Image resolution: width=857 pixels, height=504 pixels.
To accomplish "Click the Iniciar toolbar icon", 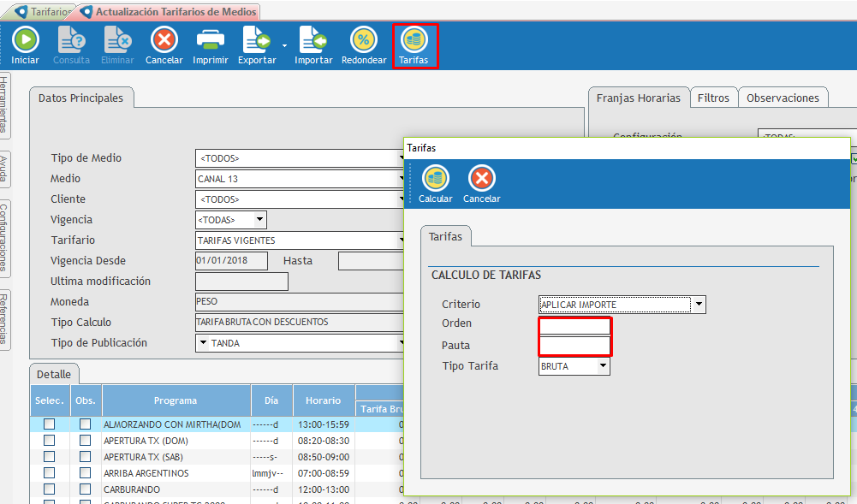I will [25, 41].
